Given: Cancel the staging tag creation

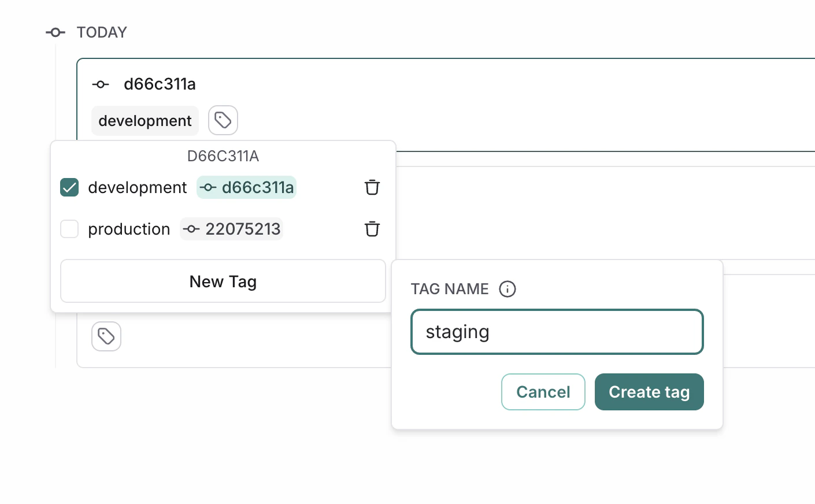Looking at the screenshot, I should (x=543, y=392).
